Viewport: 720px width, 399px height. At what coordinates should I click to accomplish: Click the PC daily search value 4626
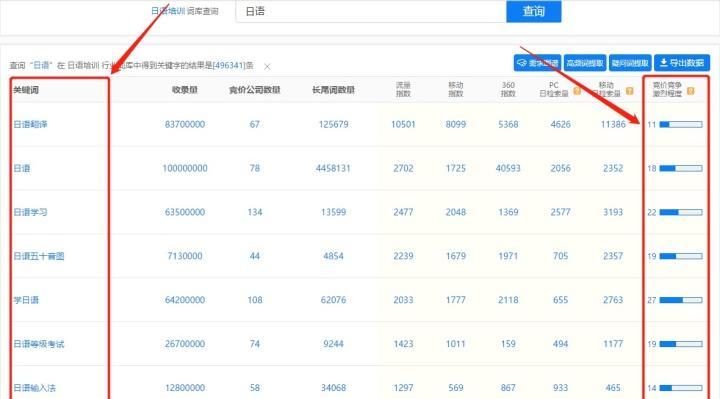click(x=560, y=124)
